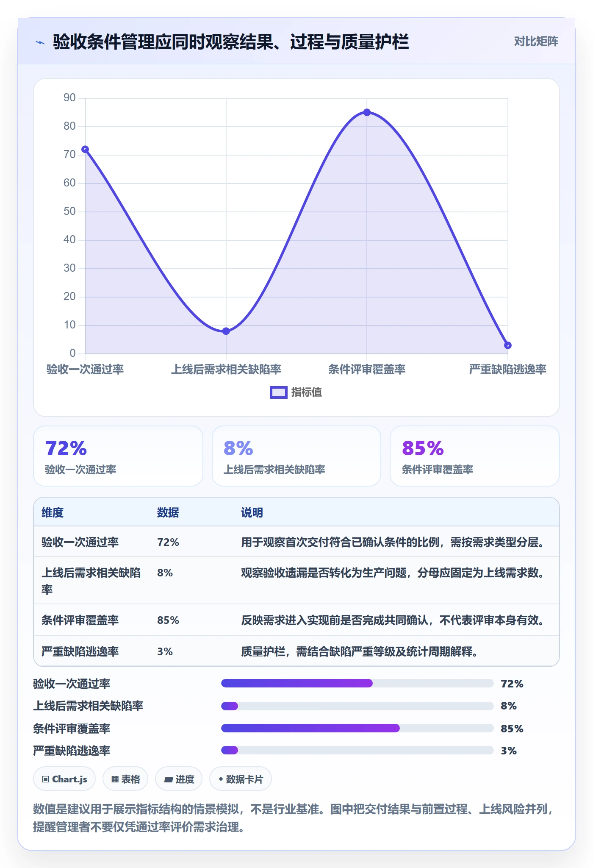This screenshot has height=868, width=593.
Task: Select the 条件评审覆盖率 table row name
Action: (x=80, y=620)
